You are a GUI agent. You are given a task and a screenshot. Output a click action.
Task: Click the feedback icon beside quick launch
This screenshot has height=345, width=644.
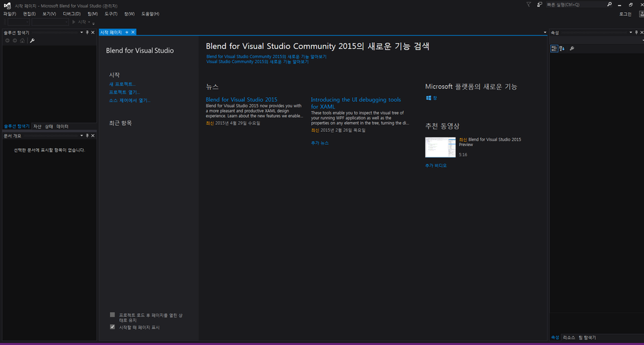[x=539, y=5]
